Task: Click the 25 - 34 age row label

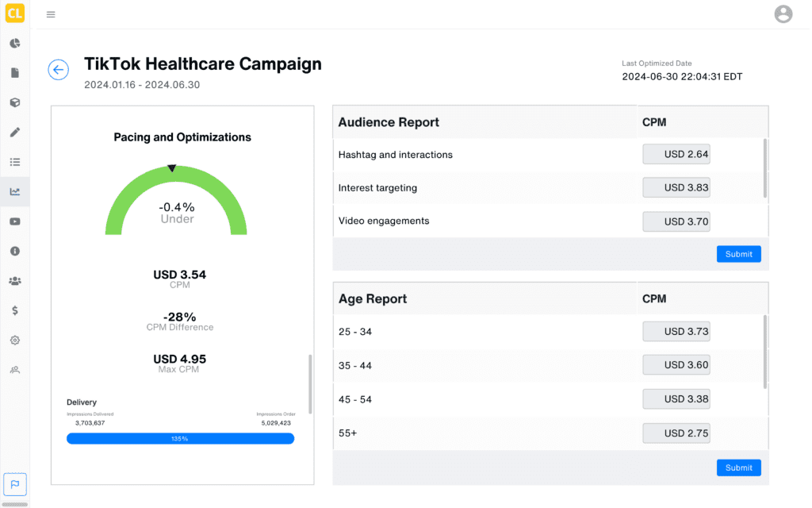Action: coord(354,332)
